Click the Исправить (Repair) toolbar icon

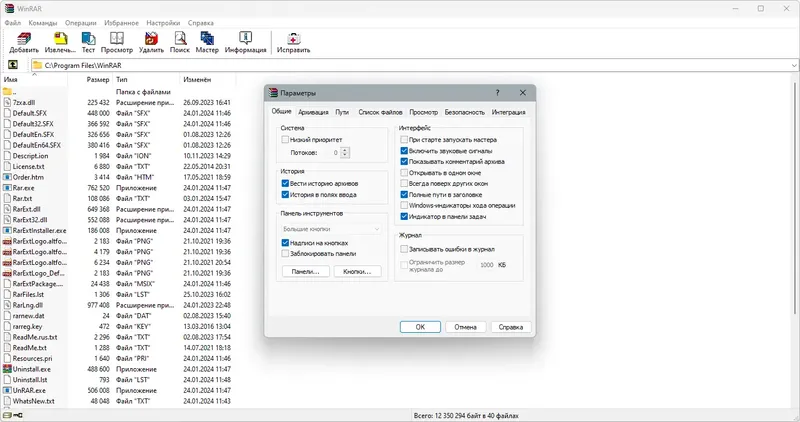tap(293, 42)
